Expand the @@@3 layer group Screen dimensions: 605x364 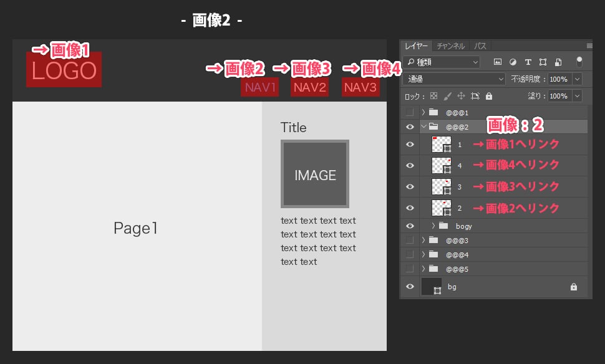[x=423, y=240]
